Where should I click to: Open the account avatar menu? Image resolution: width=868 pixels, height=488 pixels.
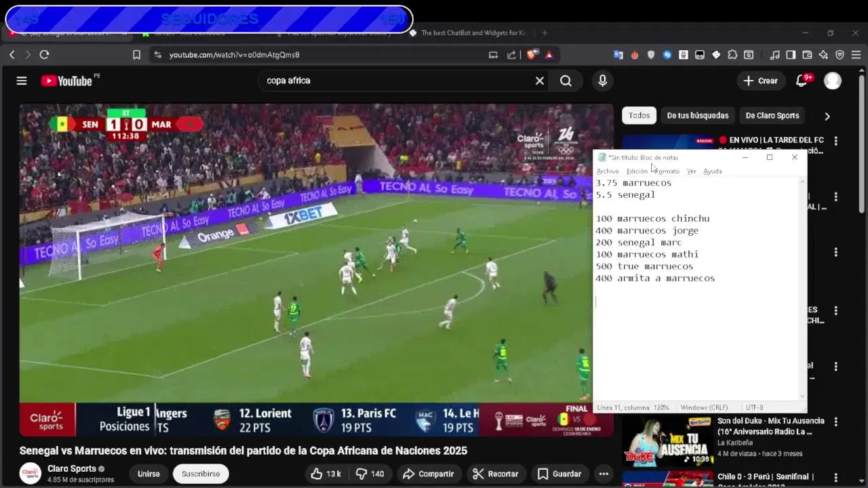pyautogui.click(x=833, y=81)
